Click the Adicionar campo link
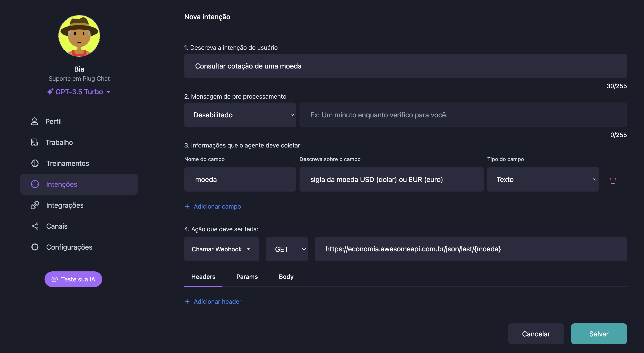 pyautogui.click(x=217, y=206)
